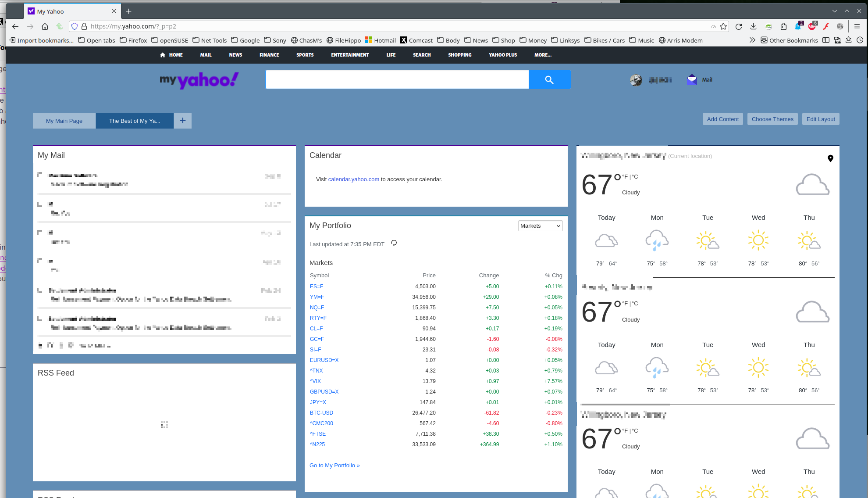Click the moon avatar extension icon

[840, 26]
